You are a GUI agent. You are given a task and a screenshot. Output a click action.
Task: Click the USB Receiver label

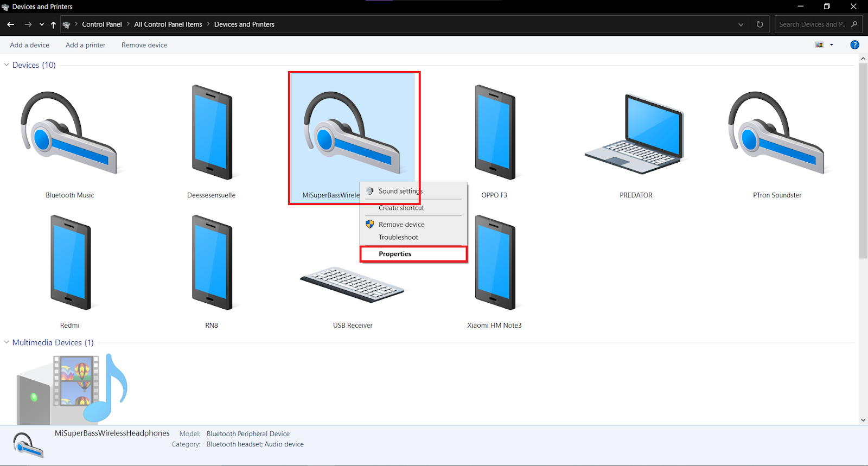coord(353,325)
